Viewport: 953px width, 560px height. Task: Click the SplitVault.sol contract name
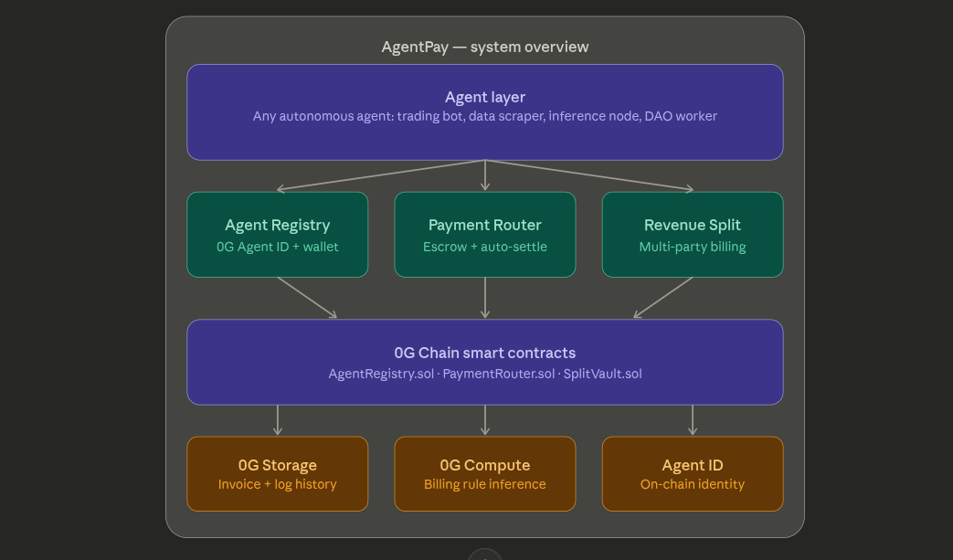(602, 374)
